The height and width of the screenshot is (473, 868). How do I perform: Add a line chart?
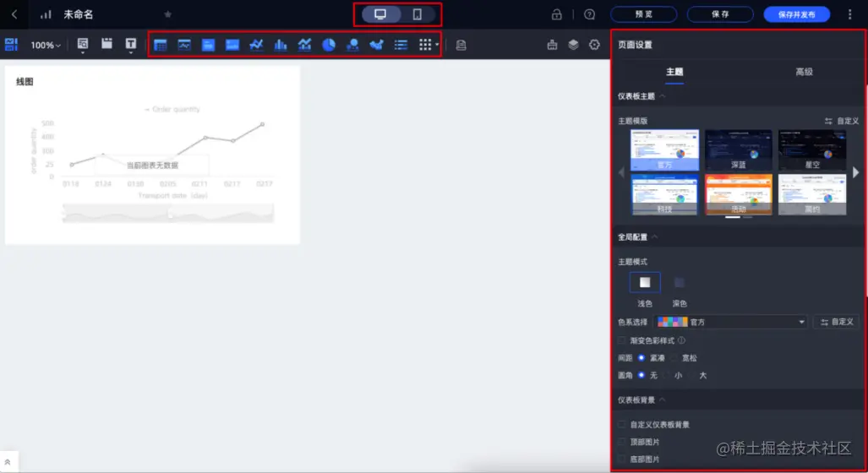click(x=256, y=45)
